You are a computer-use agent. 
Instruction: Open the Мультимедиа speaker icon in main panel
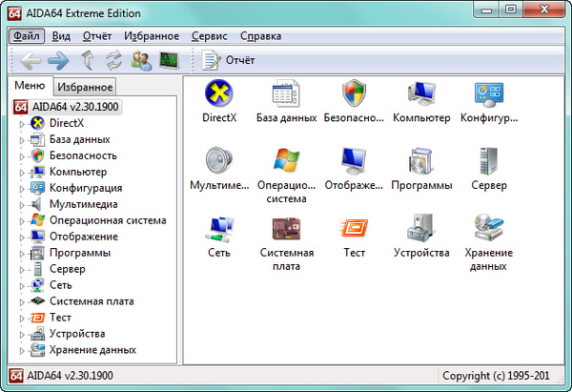(218, 161)
